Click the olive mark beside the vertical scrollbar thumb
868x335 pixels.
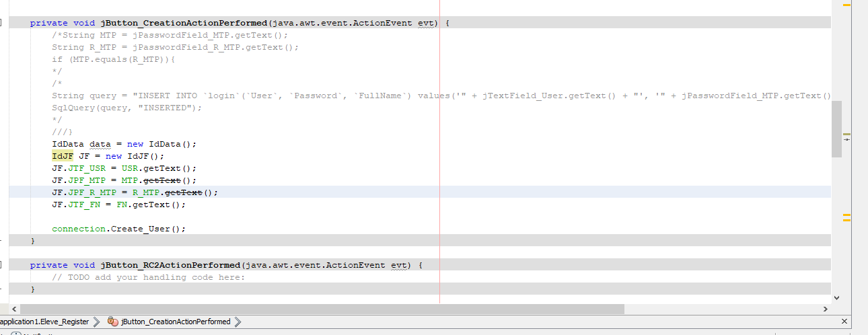pyautogui.click(x=846, y=135)
